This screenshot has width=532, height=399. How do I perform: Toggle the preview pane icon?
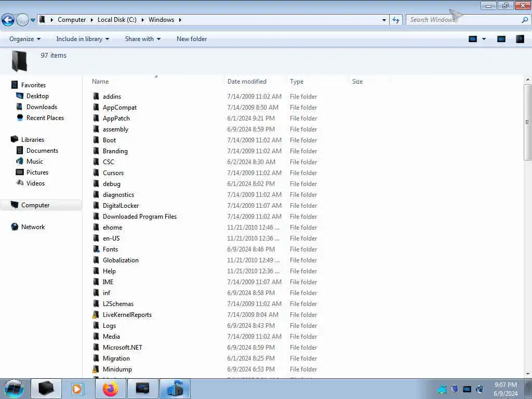tap(501, 39)
